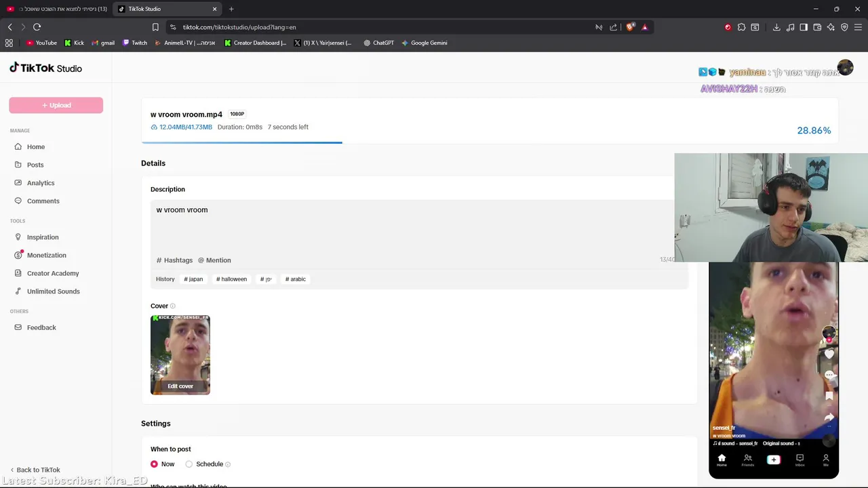
Task: Click the address bar URL
Action: [x=239, y=27]
